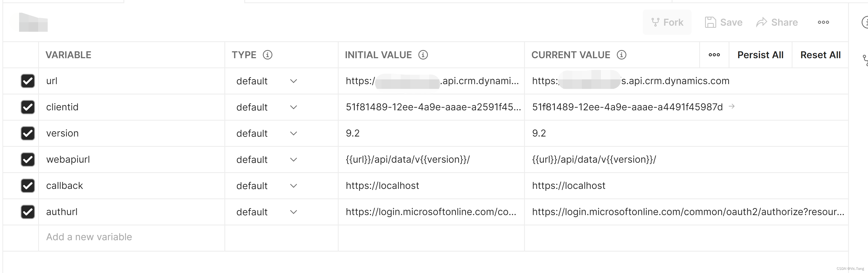868x273 pixels.
Task: Uncheck the authurl variable checkbox
Action: coord(28,212)
